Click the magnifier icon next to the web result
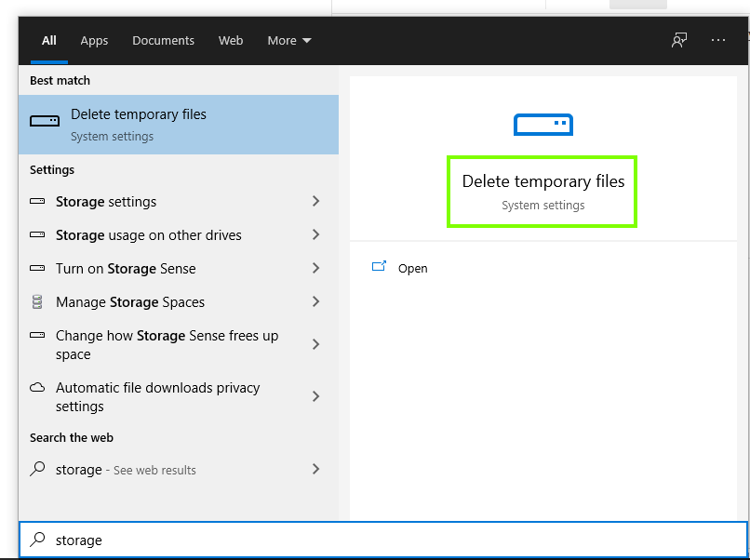Viewport: 750px width, 560px height. 37,469
